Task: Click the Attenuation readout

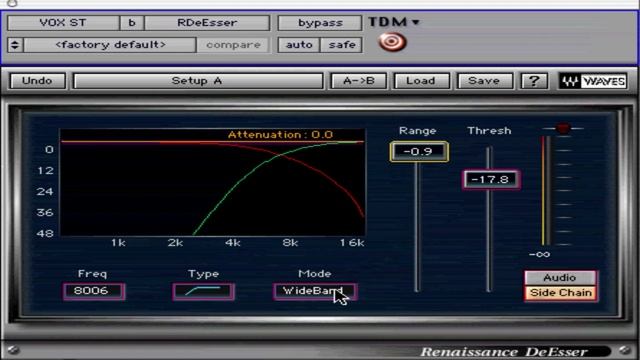Action: pos(280,135)
